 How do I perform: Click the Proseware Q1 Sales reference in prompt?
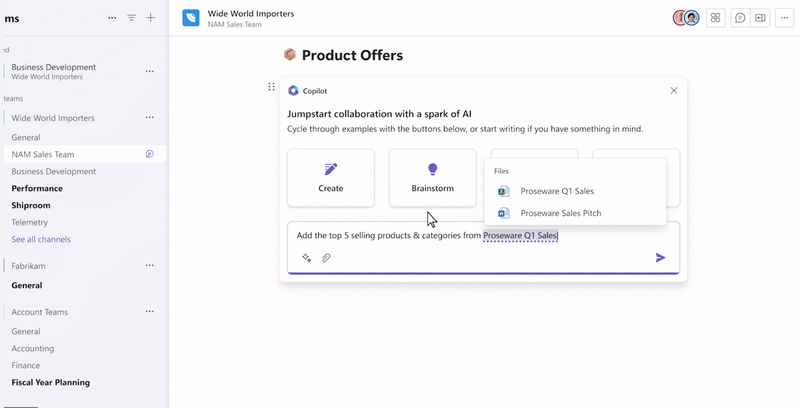[520, 236]
